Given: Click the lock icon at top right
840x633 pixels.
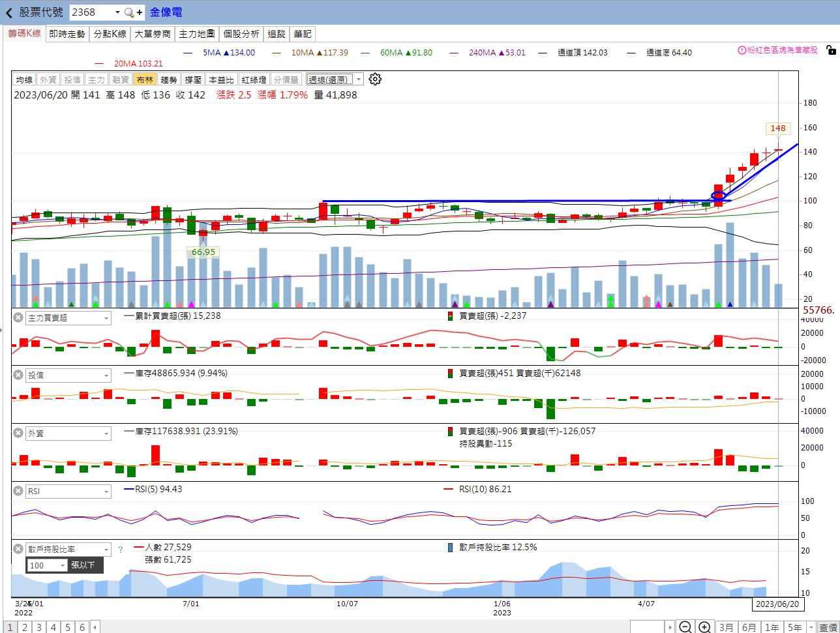Looking at the screenshot, I should point(830,50).
